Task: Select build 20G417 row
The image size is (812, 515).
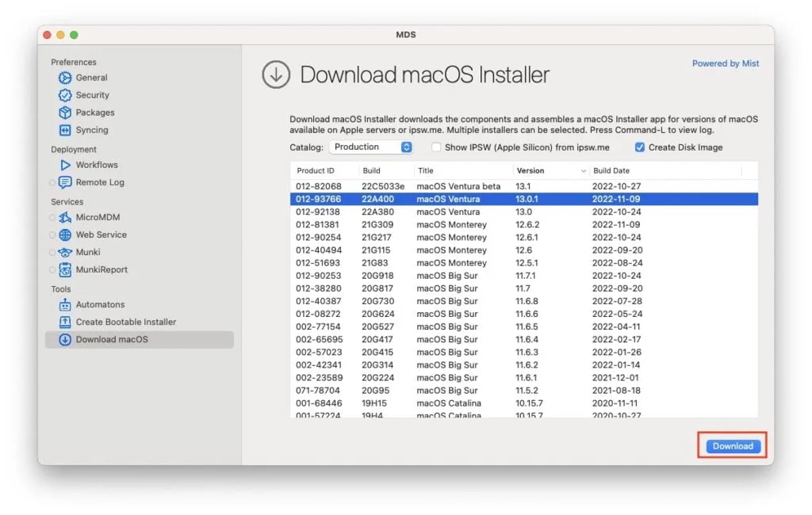Action: [x=523, y=340]
